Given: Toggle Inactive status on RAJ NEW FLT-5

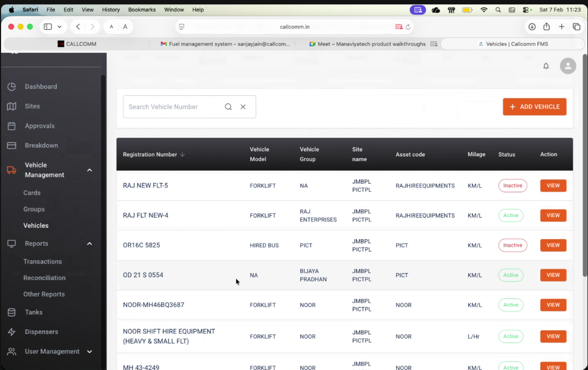Looking at the screenshot, I should [x=512, y=185].
